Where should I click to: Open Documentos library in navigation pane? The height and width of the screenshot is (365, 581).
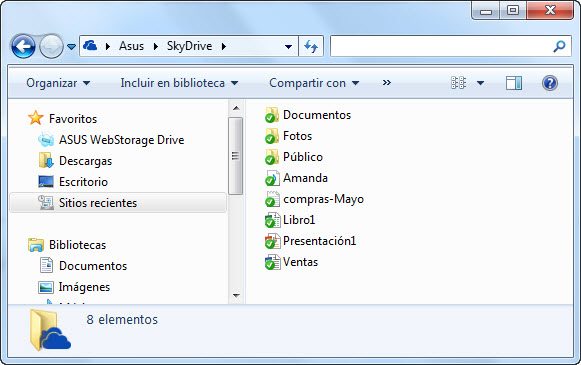93,266
